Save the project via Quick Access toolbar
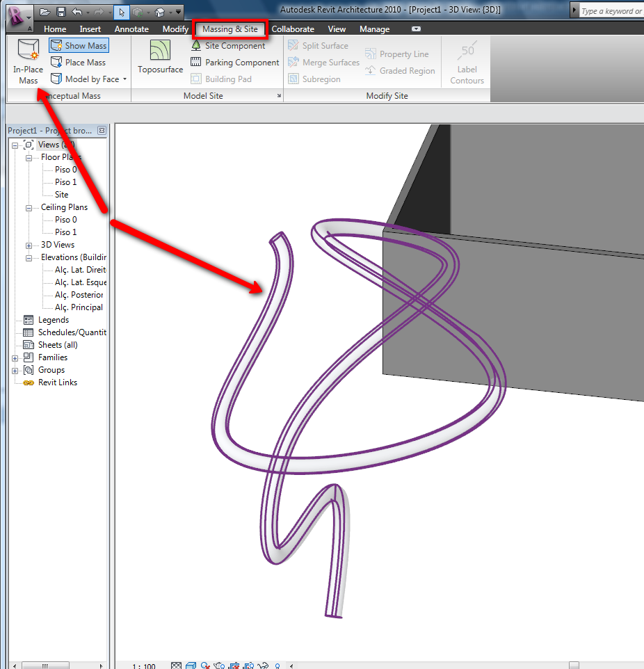644x669 pixels. pyautogui.click(x=61, y=10)
